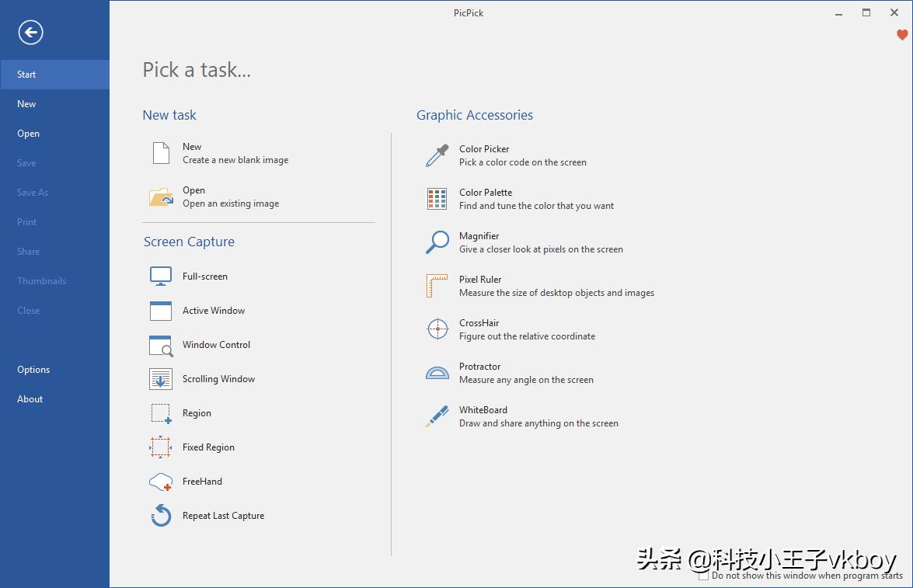Click the Open folder icon
This screenshot has width=913, height=588.
click(x=161, y=197)
